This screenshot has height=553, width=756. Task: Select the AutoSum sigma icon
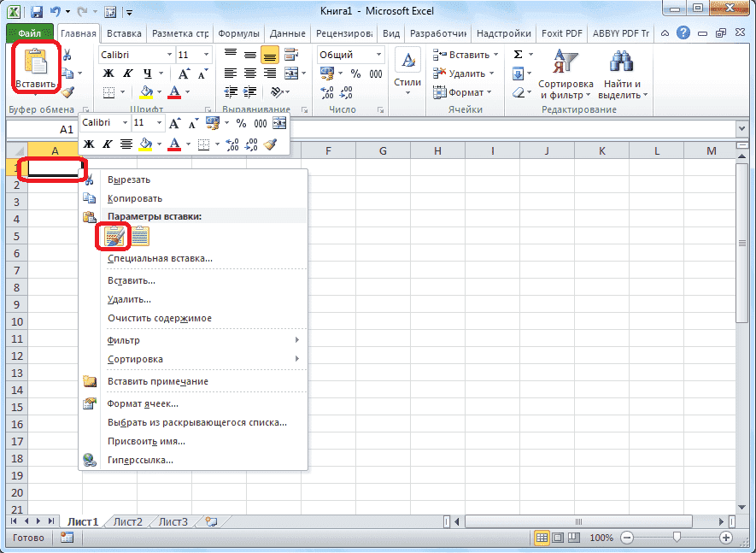pos(517,52)
